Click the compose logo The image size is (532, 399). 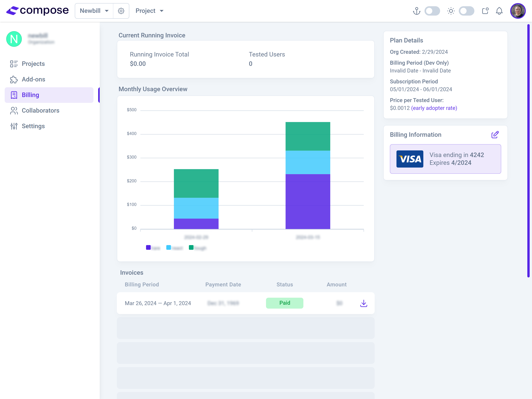38,10
